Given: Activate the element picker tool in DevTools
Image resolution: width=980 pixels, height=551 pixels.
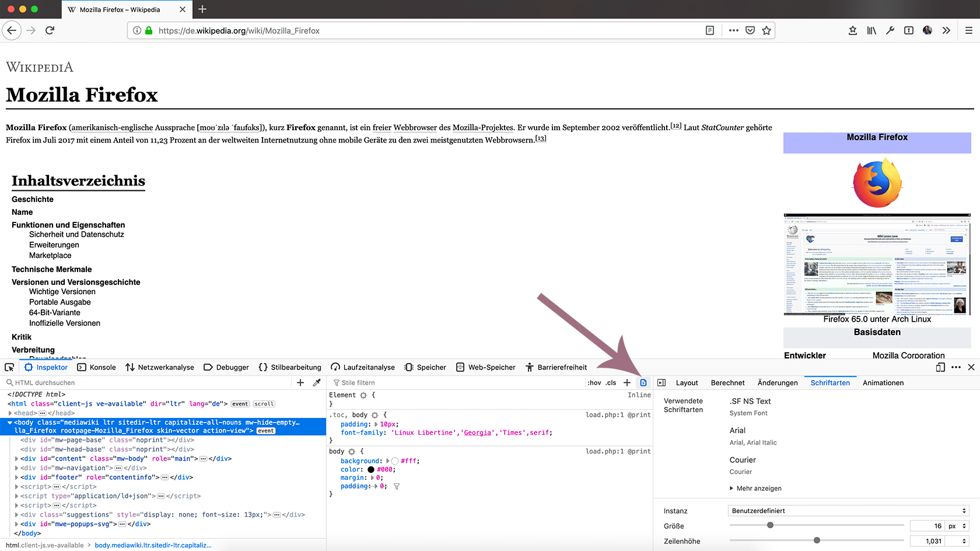Looking at the screenshot, I should pyautogui.click(x=9, y=367).
